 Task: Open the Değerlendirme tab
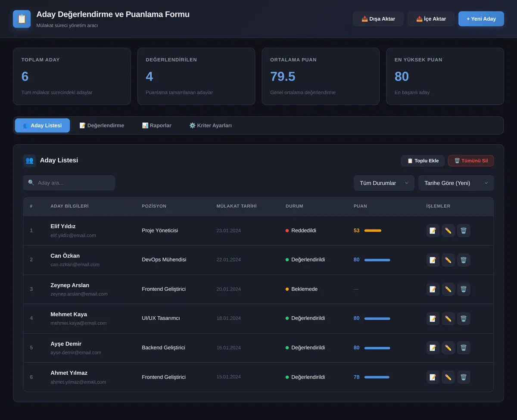(x=102, y=125)
